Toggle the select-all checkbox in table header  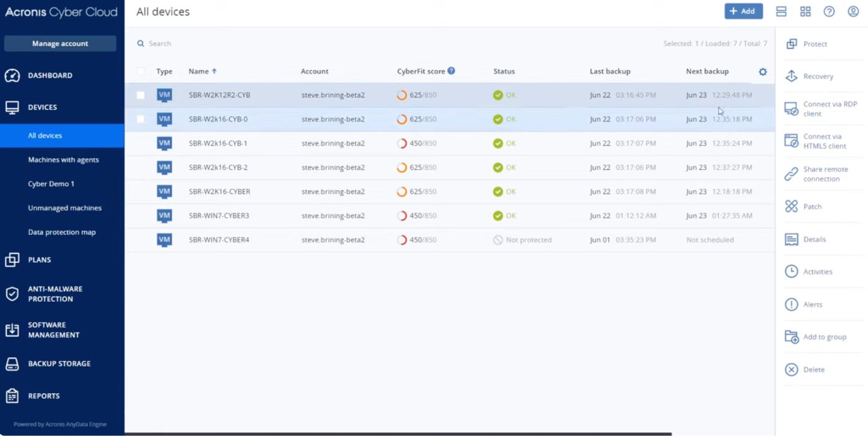(141, 71)
